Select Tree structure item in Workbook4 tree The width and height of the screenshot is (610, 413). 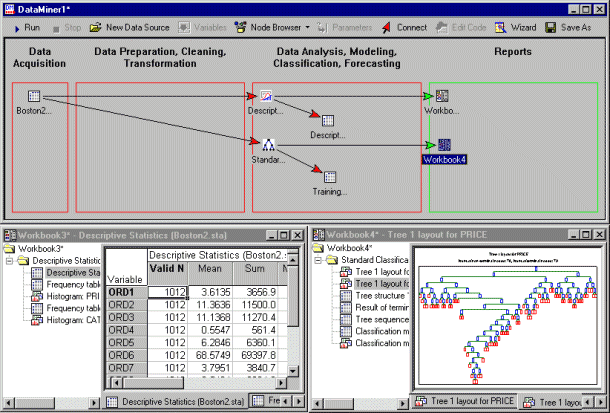pyautogui.click(x=374, y=296)
